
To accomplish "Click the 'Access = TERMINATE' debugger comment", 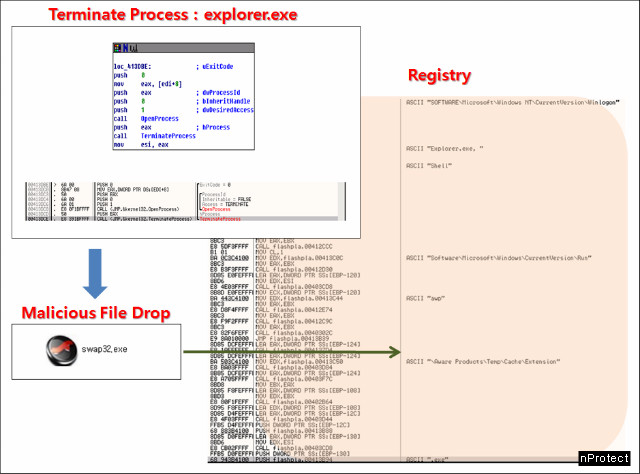I will pyautogui.click(x=224, y=204).
